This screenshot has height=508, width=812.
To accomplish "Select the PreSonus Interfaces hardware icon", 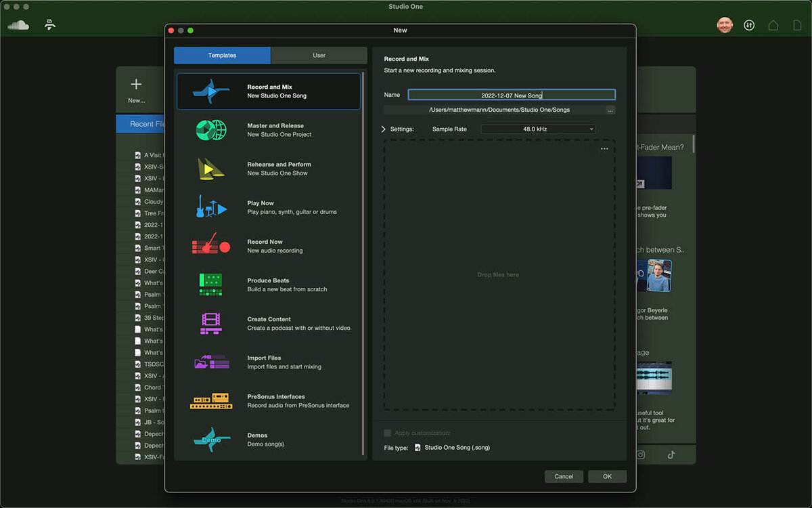I will click(x=210, y=400).
